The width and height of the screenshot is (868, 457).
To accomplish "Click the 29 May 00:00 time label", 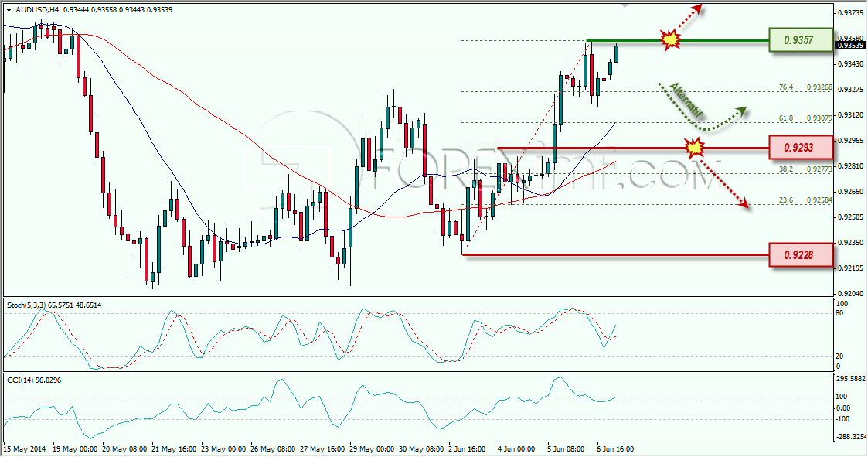I will pyautogui.click(x=372, y=448).
